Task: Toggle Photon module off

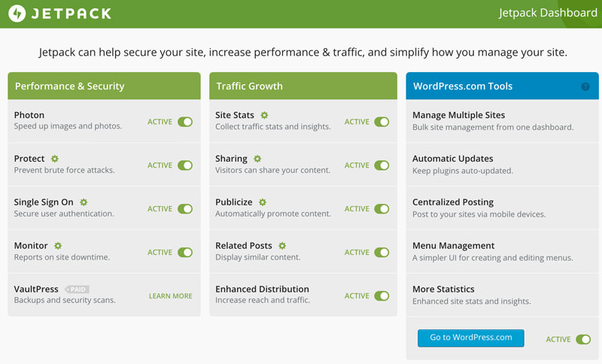Action: (185, 122)
